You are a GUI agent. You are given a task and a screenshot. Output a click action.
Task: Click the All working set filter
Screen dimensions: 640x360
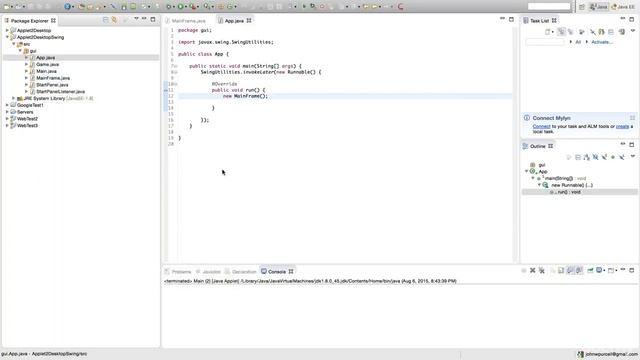[578, 42]
